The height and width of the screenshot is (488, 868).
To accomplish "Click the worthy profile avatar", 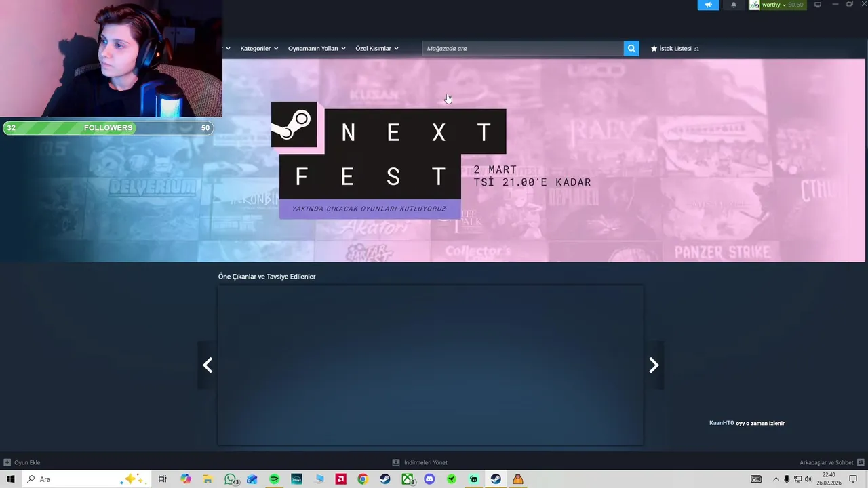I will point(754,5).
